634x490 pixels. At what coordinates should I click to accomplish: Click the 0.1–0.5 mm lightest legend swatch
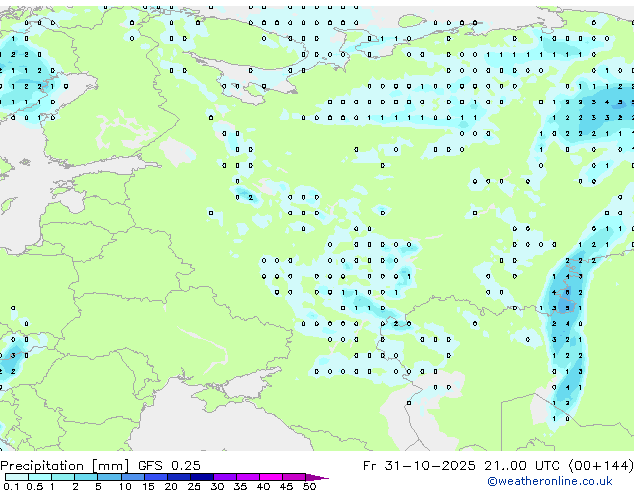[17, 477]
